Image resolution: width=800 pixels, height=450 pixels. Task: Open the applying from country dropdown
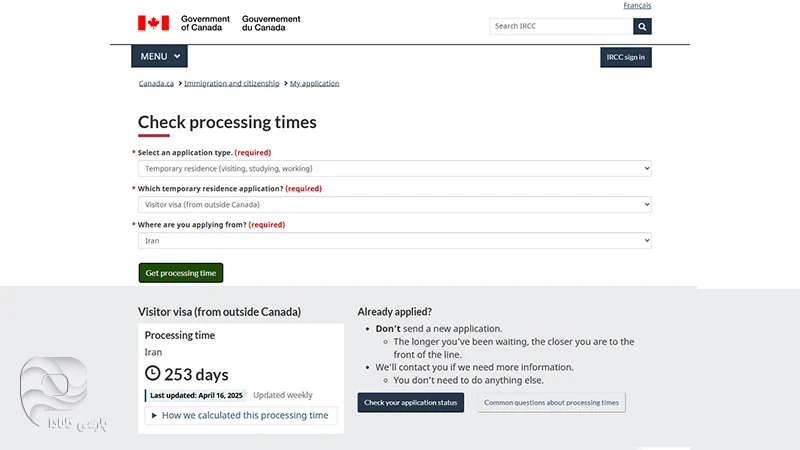coord(394,241)
